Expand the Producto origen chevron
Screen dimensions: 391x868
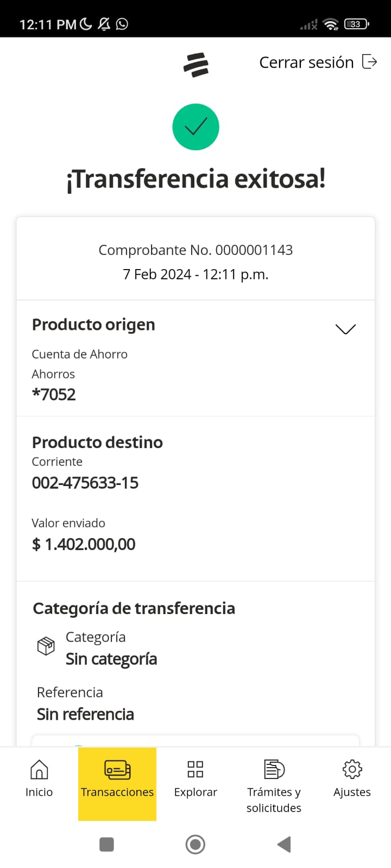345,329
